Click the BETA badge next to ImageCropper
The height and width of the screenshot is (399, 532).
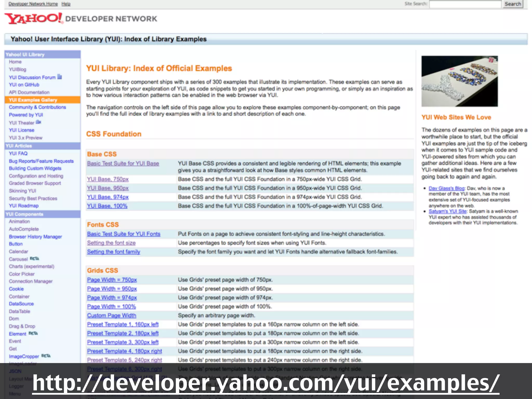(x=46, y=356)
